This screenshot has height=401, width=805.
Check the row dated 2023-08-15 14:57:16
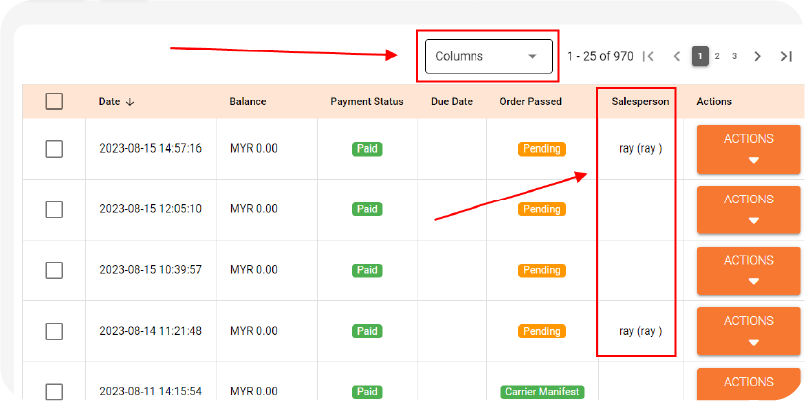54,149
